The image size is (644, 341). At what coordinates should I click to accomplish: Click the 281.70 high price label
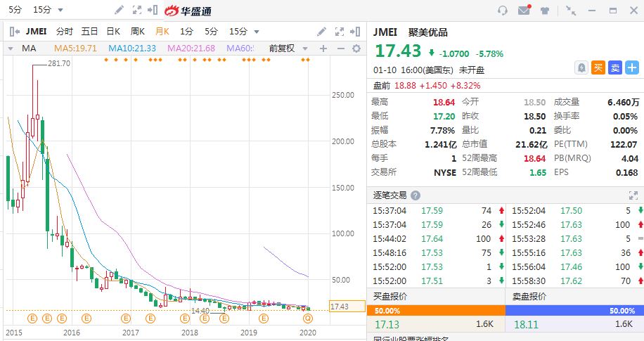[x=59, y=64]
